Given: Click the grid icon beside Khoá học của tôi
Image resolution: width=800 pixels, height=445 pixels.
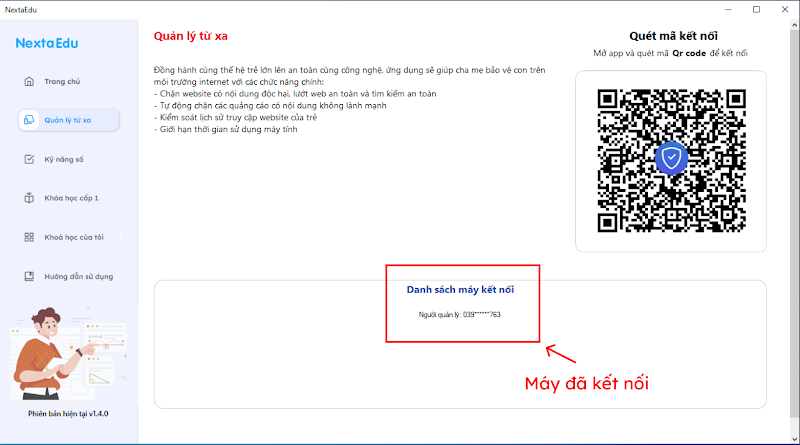Looking at the screenshot, I should [29, 237].
